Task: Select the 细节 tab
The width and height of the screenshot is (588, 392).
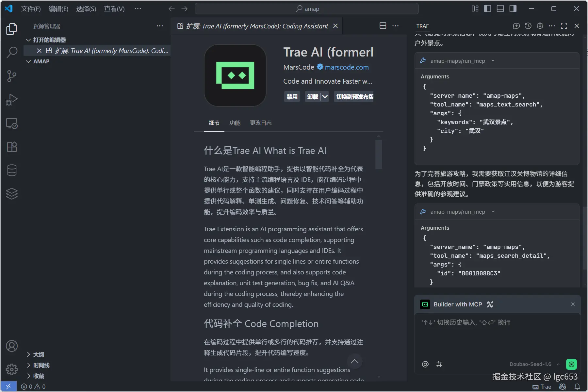Action: (x=214, y=123)
